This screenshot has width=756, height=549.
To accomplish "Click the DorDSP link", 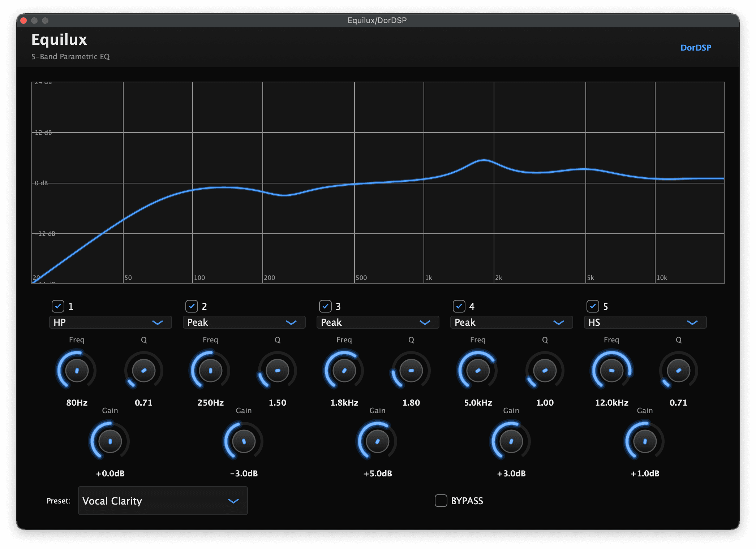I will pos(695,47).
